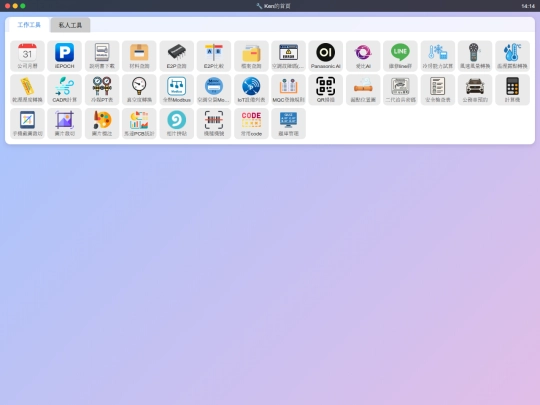
Task: Click the clock showing 14:14
Action: [528, 6]
